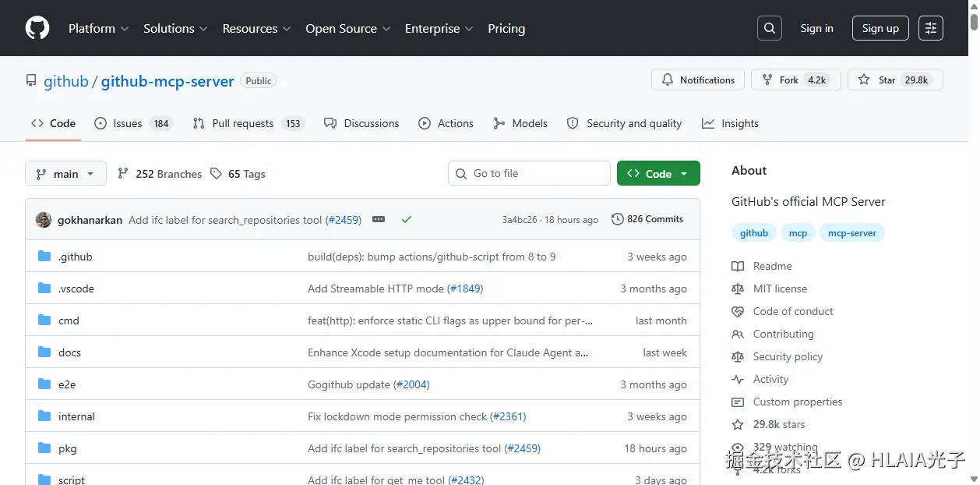Switch to the Actions tab

[446, 123]
